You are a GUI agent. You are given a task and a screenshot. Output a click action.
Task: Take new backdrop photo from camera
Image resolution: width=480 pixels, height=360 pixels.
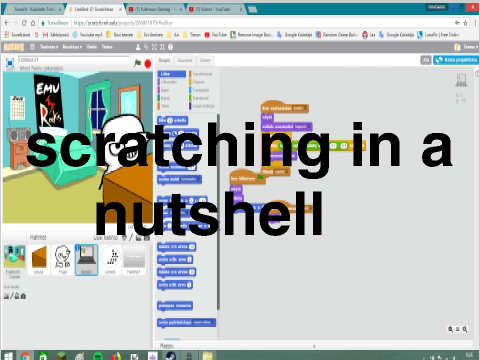[x=23, y=296]
